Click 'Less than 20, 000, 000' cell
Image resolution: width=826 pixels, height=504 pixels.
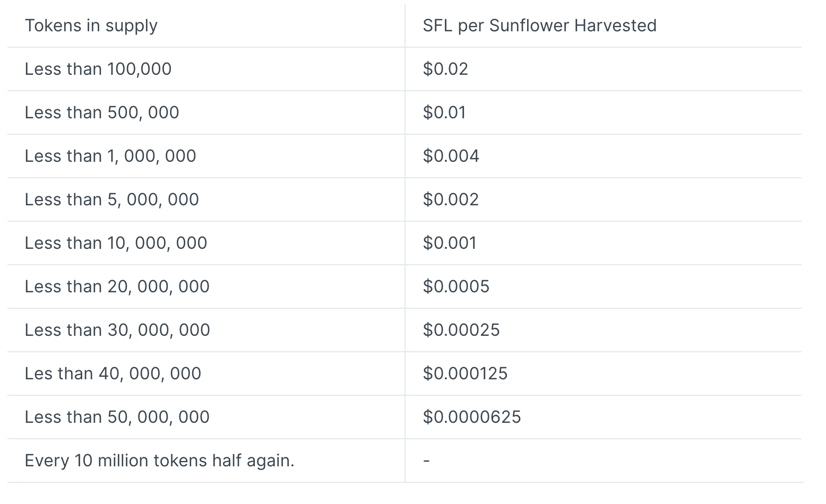(x=117, y=286)
